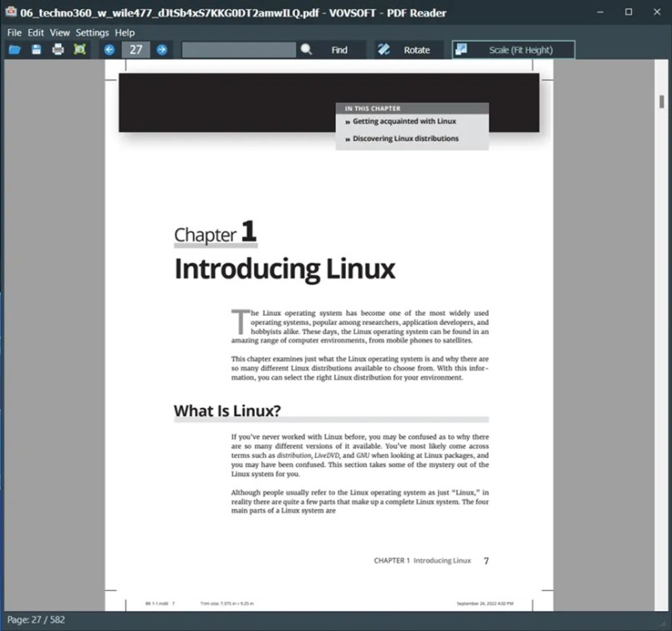Click the Scale icon in the toolbar
Viewport: 672px width, 631px height.
(461, 49)
